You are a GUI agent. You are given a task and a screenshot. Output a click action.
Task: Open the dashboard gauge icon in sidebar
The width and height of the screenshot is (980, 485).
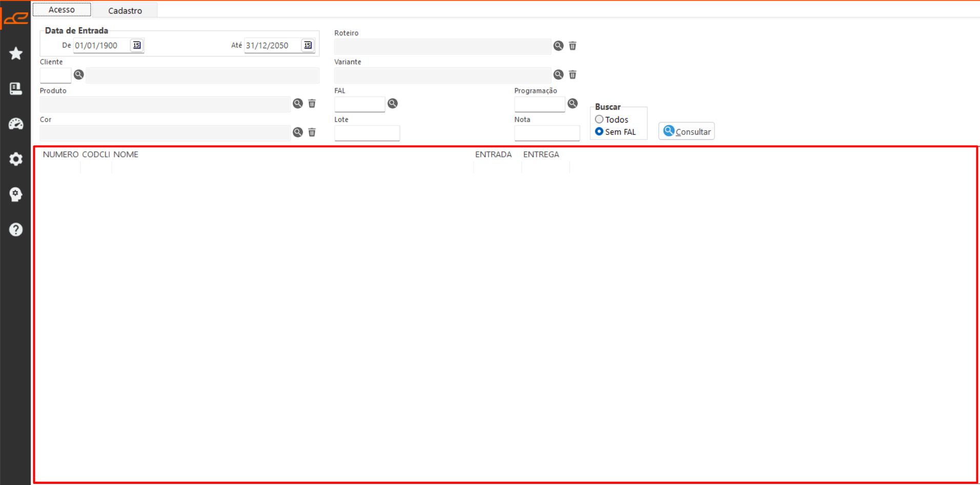pos(16,124)
